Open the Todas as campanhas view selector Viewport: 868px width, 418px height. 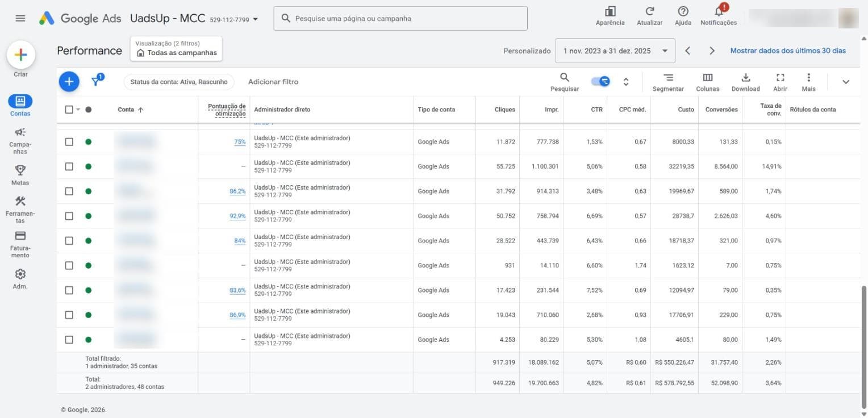click(176, 49)
